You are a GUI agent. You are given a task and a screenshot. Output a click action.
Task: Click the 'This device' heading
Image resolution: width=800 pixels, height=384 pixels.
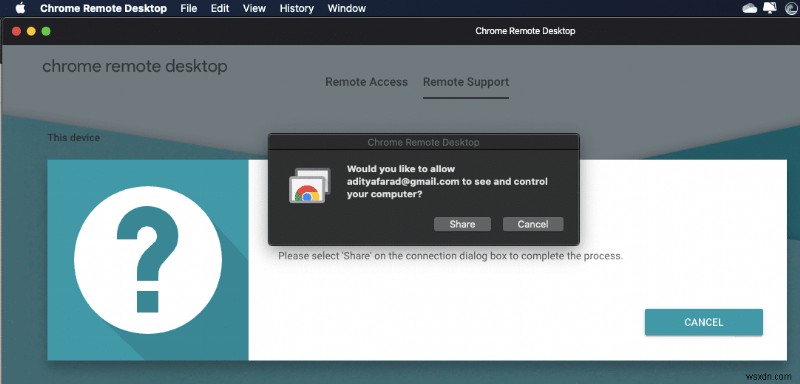tap(73, 138)
